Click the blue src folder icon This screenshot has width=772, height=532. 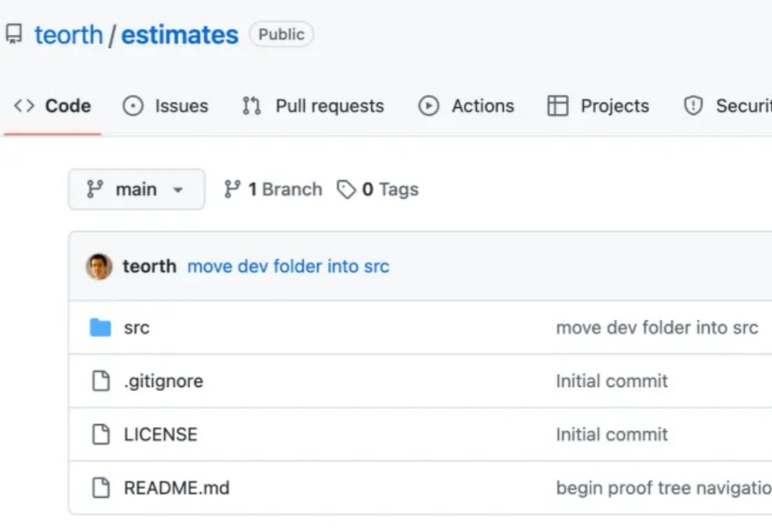tap(101, 327)
